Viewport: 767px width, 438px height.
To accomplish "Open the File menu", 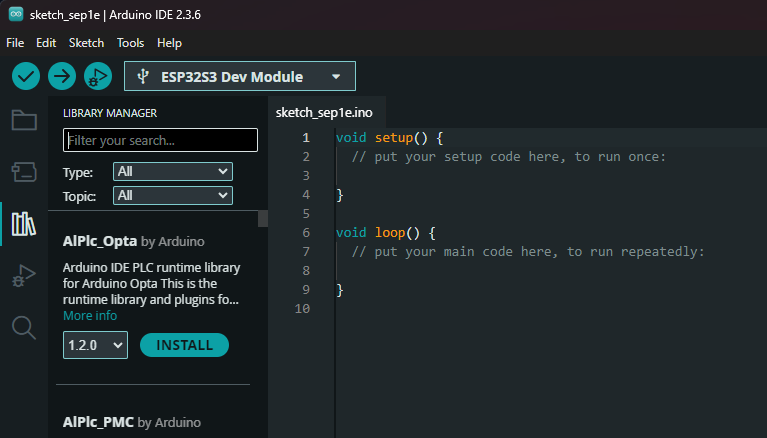I will [x=15, y=43].
